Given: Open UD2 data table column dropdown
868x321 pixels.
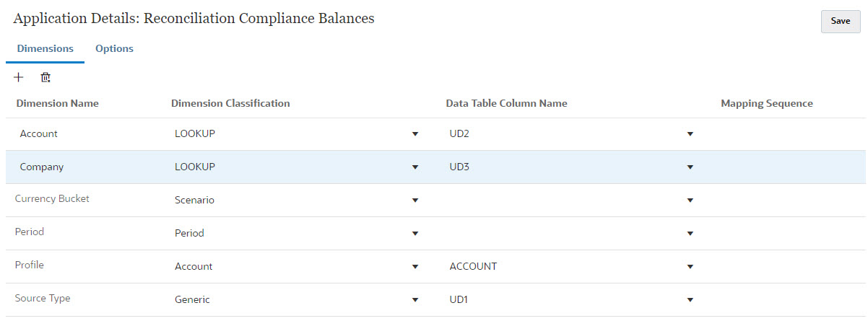Looking at the screenshot, I should coord(690,134).
